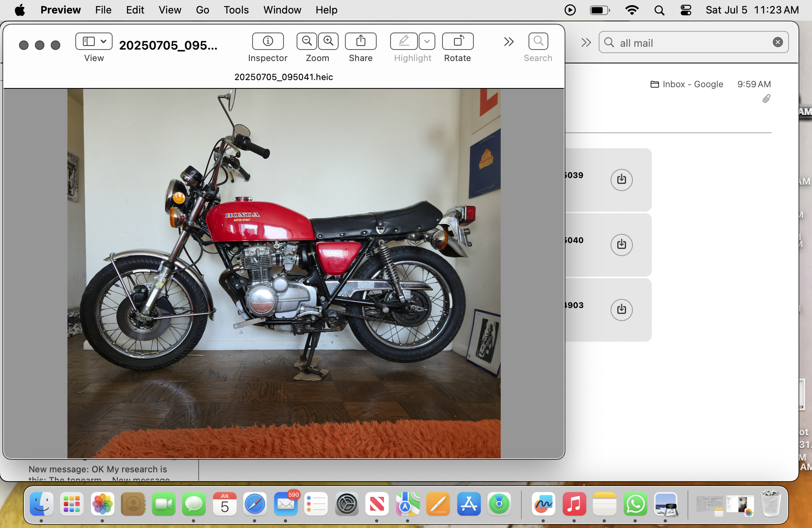
Task: Click the all mail search field
Action: coord(690,43)
